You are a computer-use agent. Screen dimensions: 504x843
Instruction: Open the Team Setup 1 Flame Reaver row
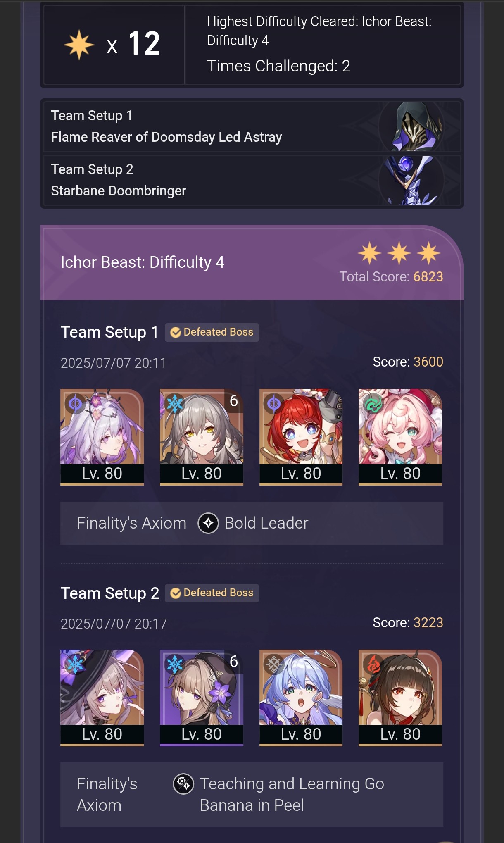pyautogui.click(x=252, y=126)
